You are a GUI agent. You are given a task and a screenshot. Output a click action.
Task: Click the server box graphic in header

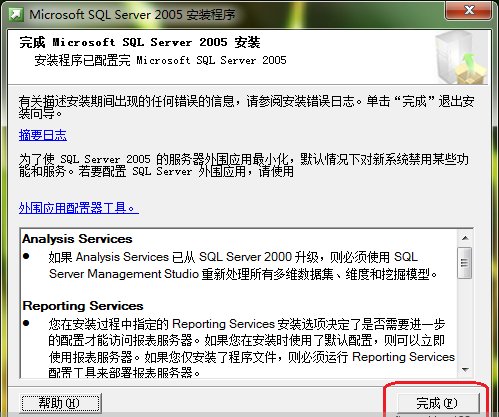461,57
